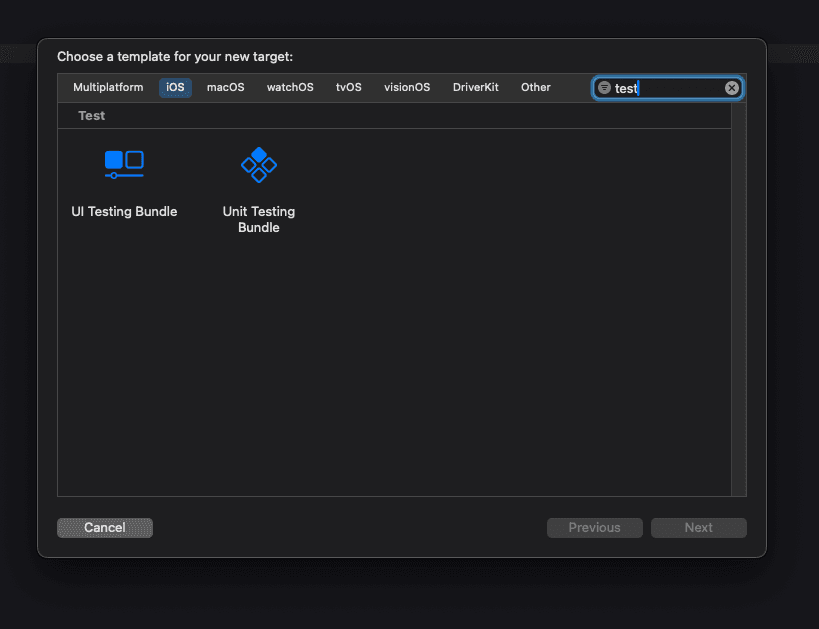
Task: Open the Multiplatform templates
Action: (107, 87)
